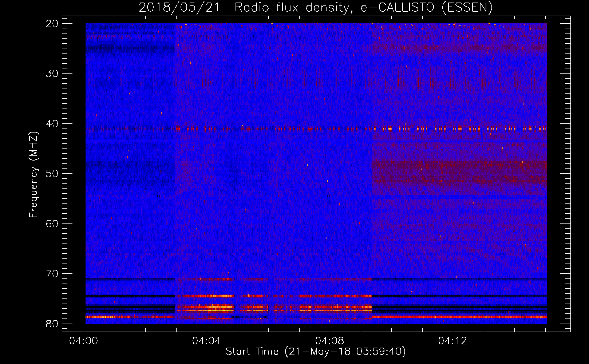The width and height of the screenshot is (589, 364).
Task: Click the 04:12 time tick label
Action: point(453,341)
